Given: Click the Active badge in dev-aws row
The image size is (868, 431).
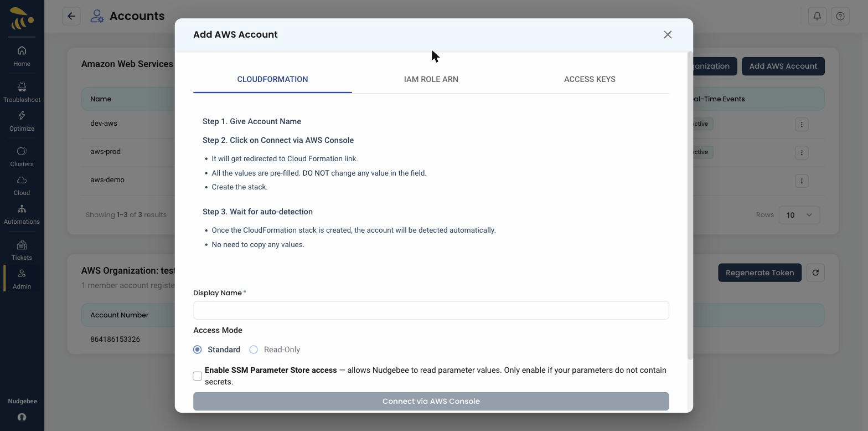Looking at the screenshot, I should coord(702,124).
